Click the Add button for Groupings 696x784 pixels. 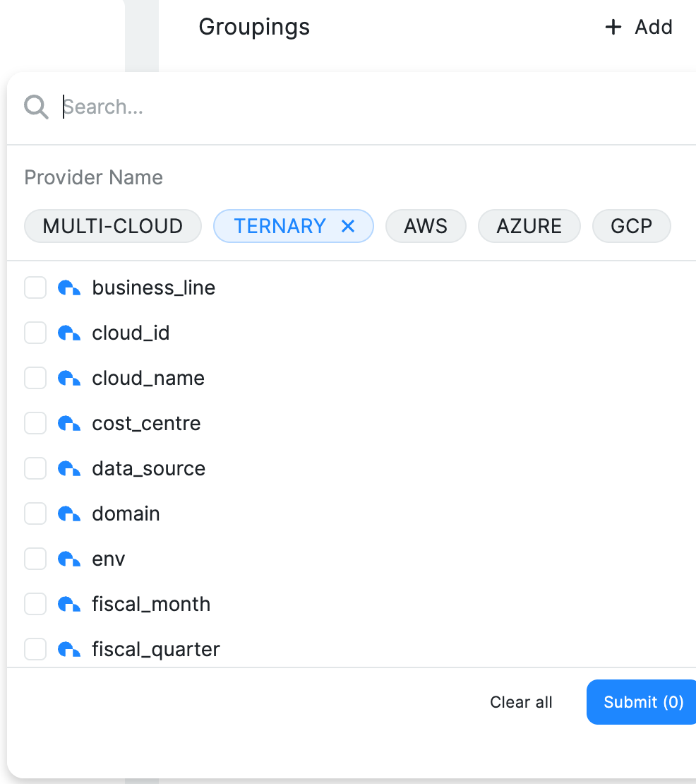click(639, 27)
